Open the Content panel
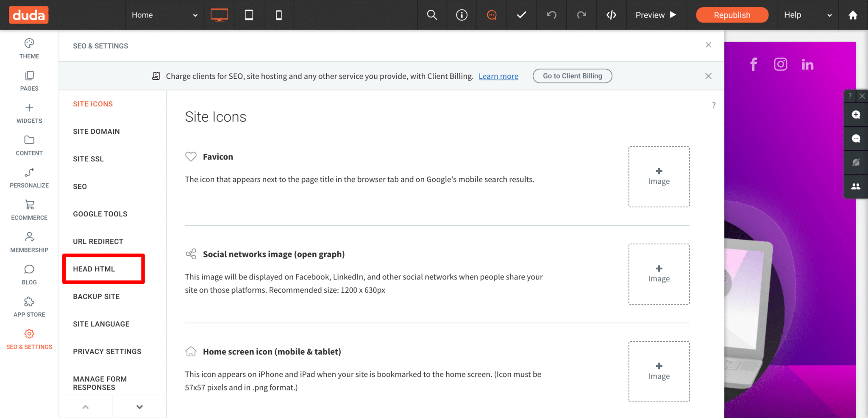Image resolution: width=868 pixels, height=418 pixels. coord(29,146)
